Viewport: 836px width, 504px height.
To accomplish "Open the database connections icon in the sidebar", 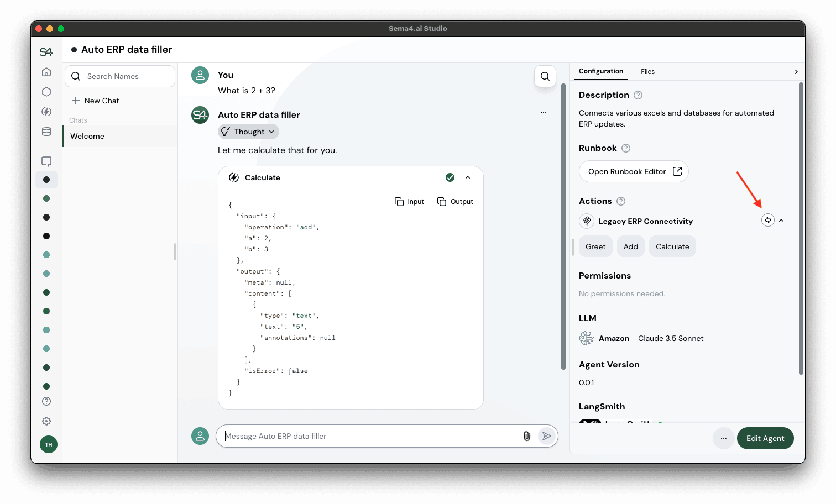I will click(x=46, y=132).
